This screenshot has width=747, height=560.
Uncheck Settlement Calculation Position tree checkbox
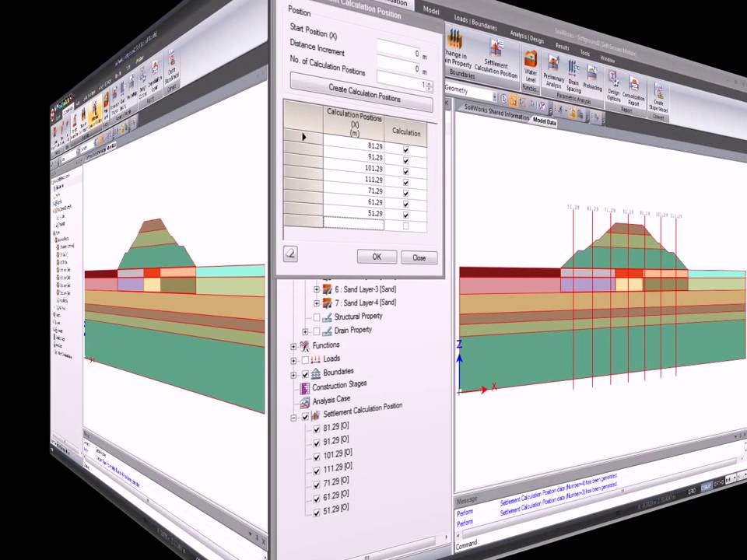click(305, 417)
